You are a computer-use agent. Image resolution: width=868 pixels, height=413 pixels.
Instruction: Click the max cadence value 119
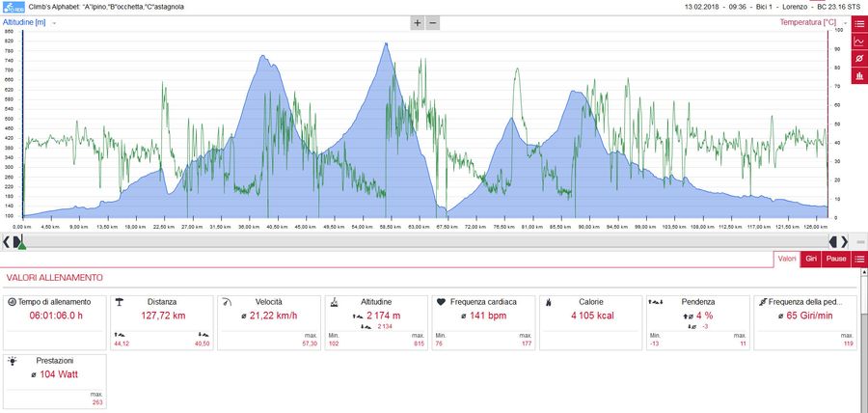(x=848, y=344)
